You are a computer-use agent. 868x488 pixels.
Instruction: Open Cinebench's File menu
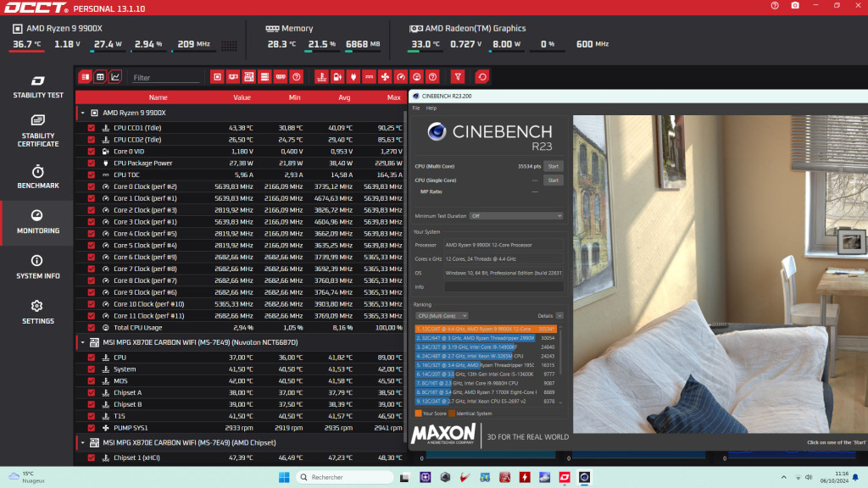tap(416, 108)
